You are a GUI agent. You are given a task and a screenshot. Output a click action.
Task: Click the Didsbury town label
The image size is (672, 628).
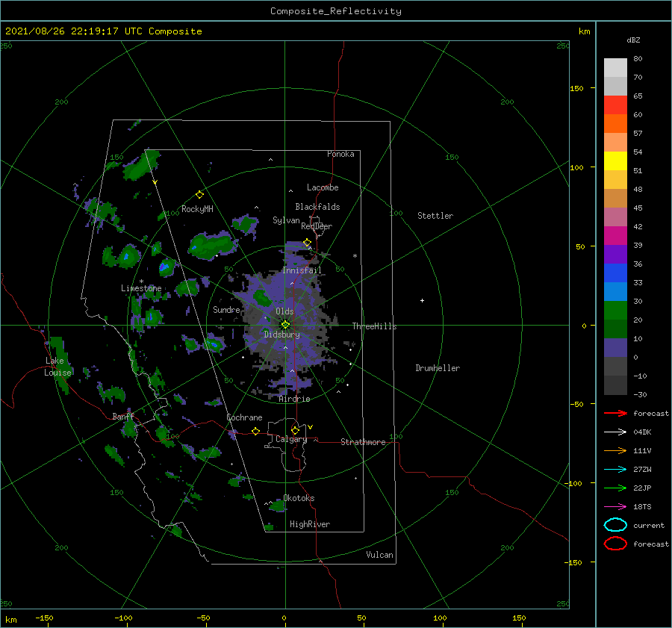[282, 335]
